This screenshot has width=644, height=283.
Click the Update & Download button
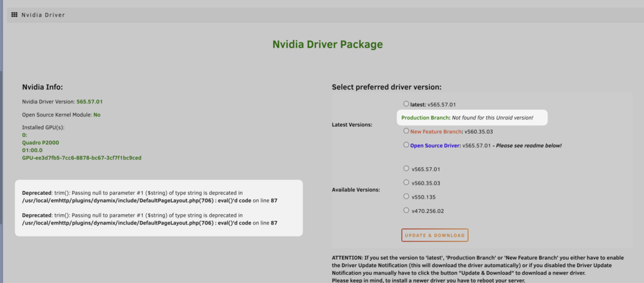tap(435, 235)
